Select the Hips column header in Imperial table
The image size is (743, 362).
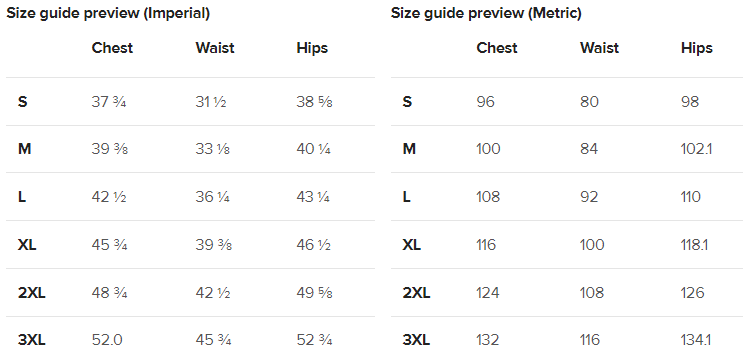[312, 48]
